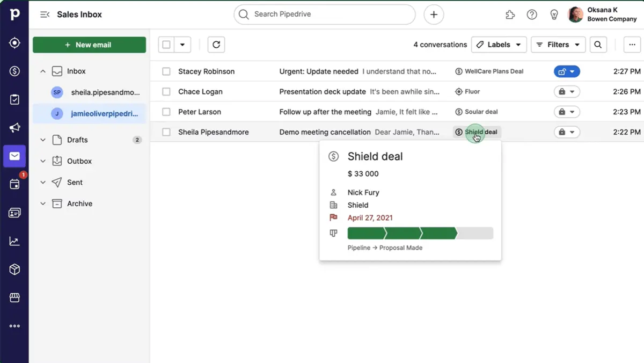Click the New email button

coord(89,45)
